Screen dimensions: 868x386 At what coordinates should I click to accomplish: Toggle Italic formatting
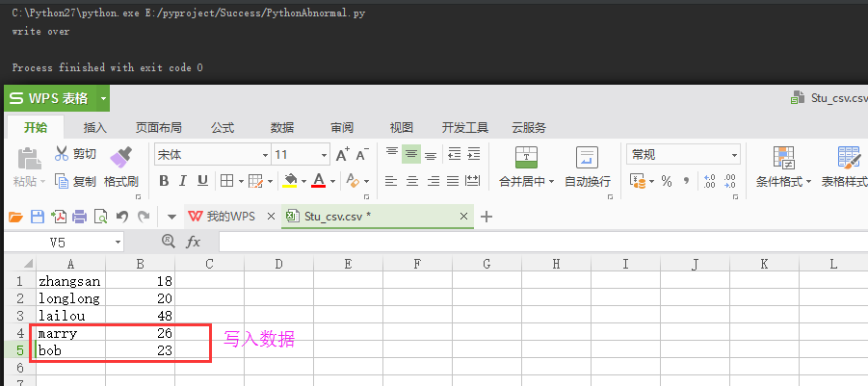tap(183, 181)
